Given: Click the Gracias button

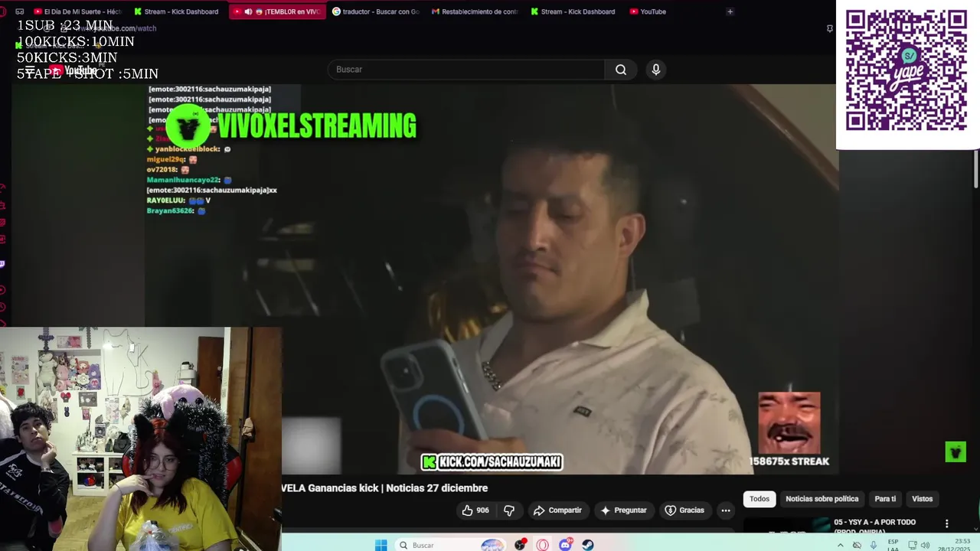Looking at the screenshot, I should pyautogui.click(x=684, y=510).
